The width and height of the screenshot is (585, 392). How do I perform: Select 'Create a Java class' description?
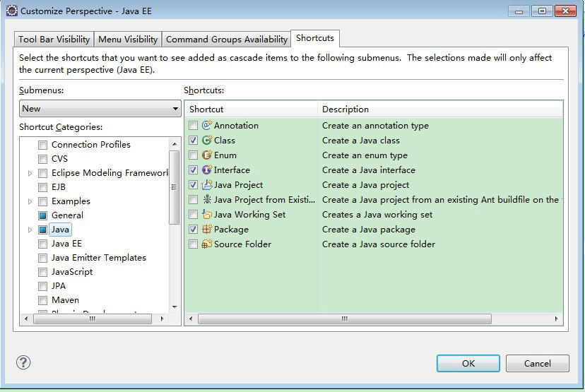[361, 141]
